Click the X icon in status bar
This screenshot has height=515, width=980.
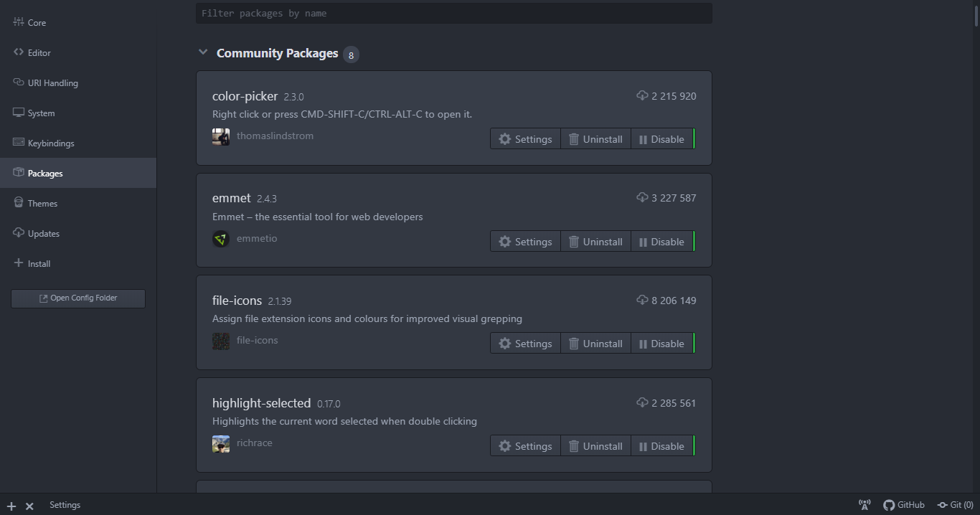tap(29, 506)
